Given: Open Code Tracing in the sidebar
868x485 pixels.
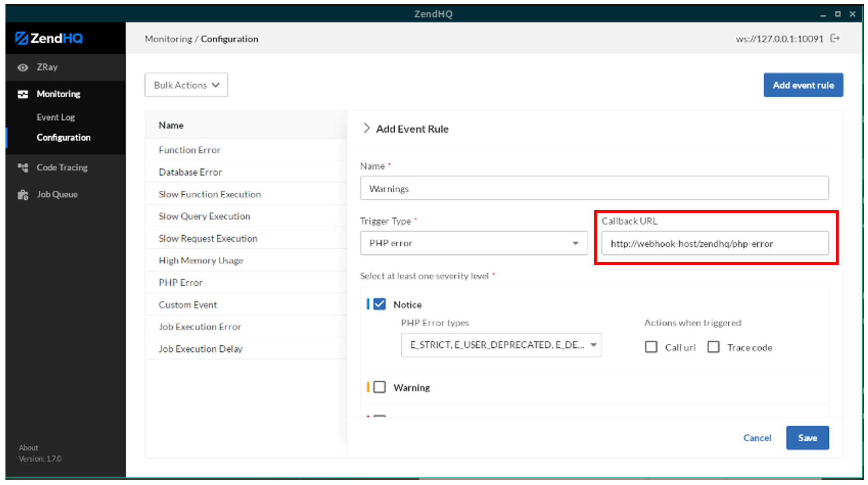Looking at the screenshot, I should click(x=62, y=167).
